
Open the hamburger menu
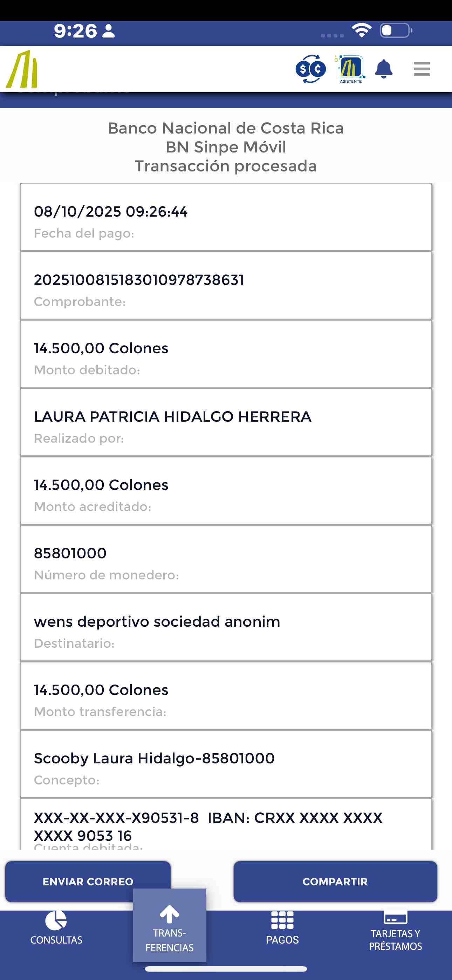[x=422, y=69]
